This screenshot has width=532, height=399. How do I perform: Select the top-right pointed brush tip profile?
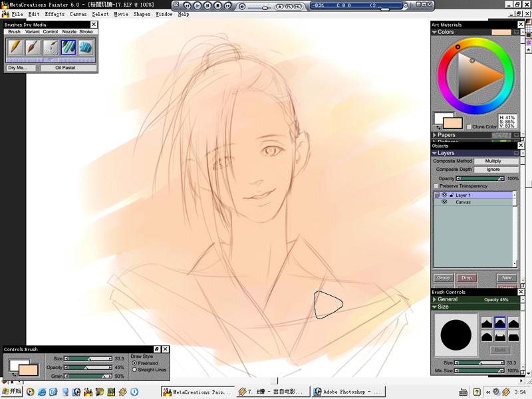tap(513, 323)
